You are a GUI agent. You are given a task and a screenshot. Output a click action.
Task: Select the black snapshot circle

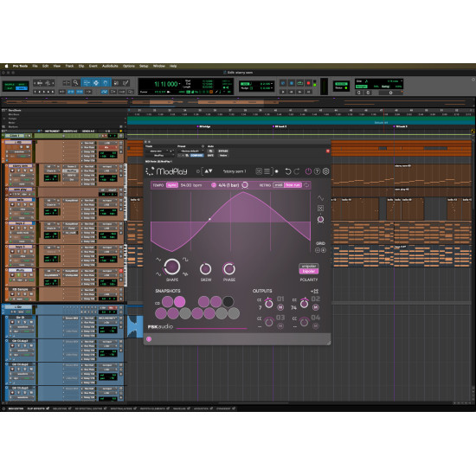228,302
